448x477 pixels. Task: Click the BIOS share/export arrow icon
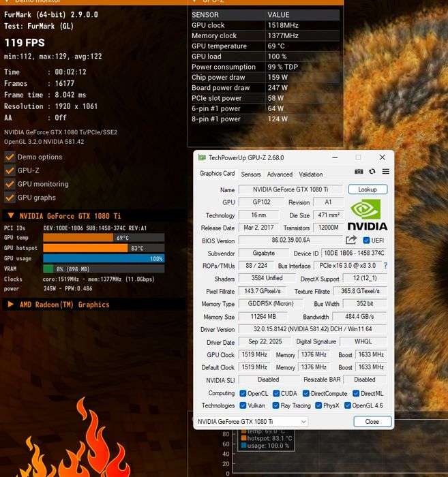[351, 240]
